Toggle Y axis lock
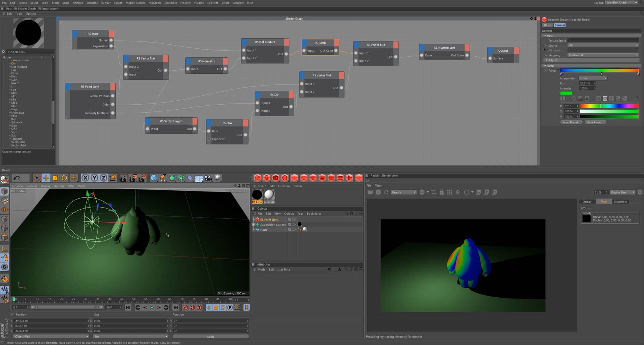 click(x=95, y=178)
